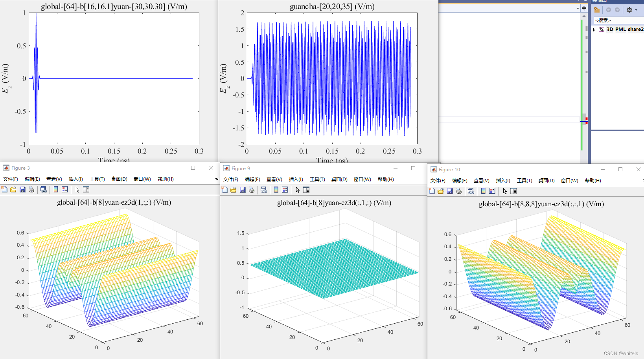Click the Figure 9 title bar text
644x359 pixels.
[241, 169]
